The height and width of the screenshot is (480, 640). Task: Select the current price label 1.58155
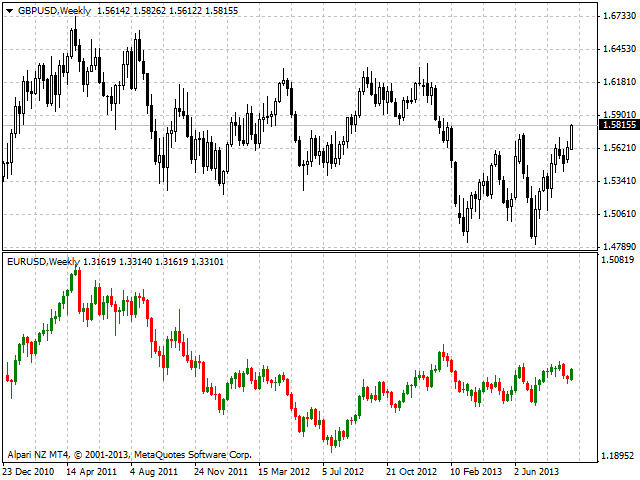[x=619, y=125]
